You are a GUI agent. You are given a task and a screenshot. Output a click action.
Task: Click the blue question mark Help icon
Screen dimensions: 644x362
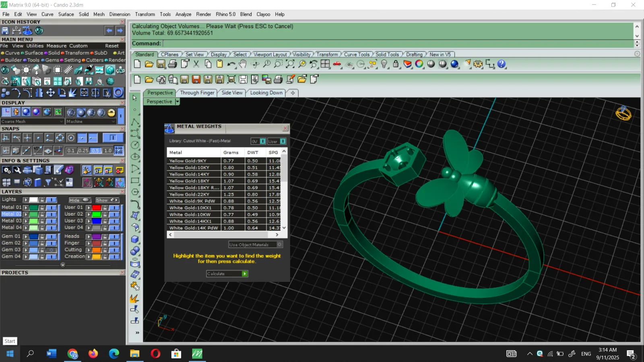tap(502, 64)
